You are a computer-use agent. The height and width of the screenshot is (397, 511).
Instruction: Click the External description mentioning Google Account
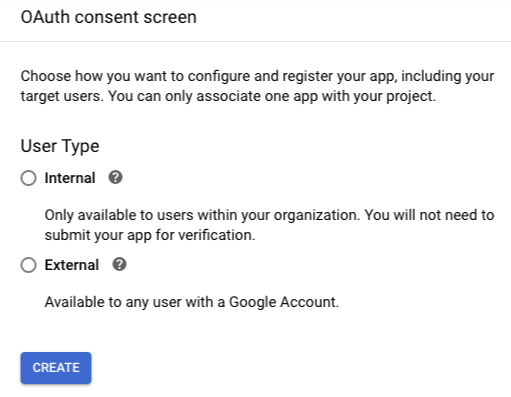pyautogui.click(x=192, y=302)
